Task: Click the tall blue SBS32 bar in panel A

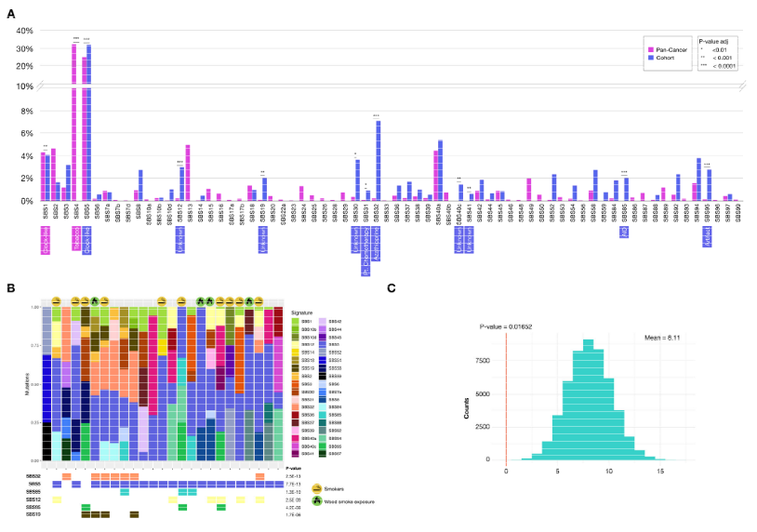Action: point(378,161)
